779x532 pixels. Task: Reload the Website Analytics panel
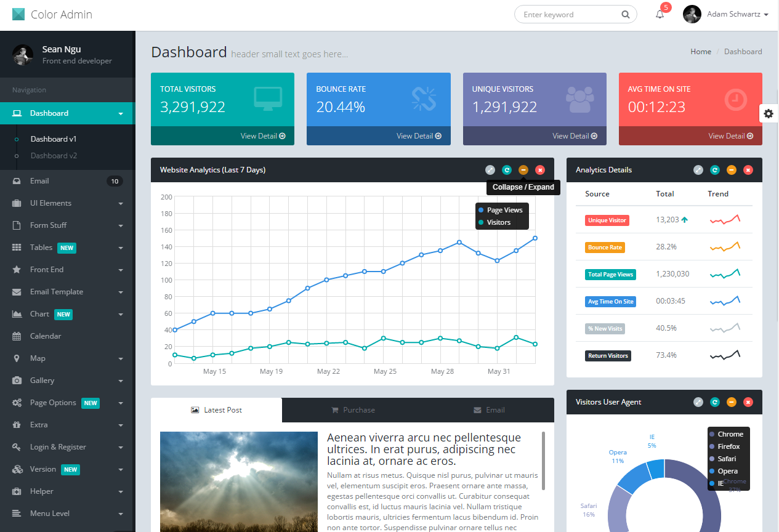(507, 170)
